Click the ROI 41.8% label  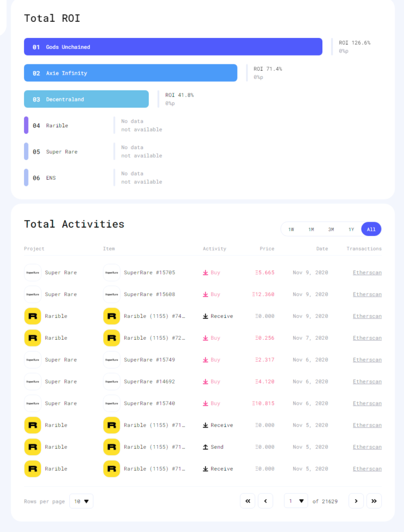[179, 95]
